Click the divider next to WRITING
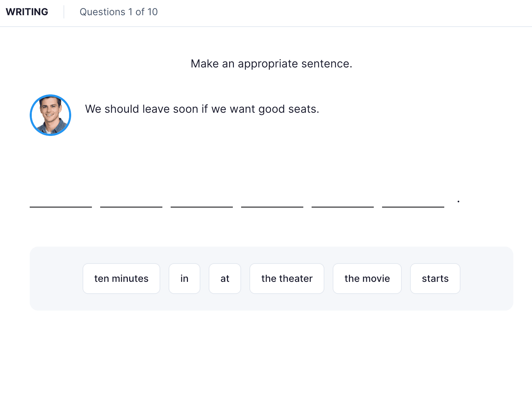Image resolution: width=532 pixels, height=415 pixels. (64, 11)
